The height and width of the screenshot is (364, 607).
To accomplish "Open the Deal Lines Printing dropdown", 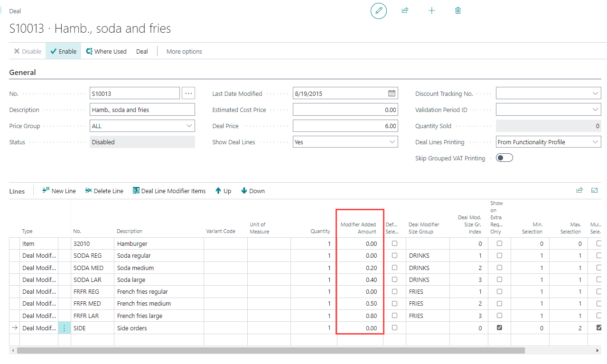I will [x=596, y=142].
